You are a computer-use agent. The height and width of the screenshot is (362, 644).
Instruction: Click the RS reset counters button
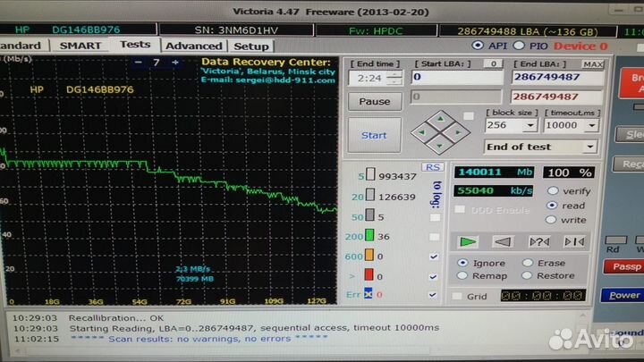[x=433, y=166]
